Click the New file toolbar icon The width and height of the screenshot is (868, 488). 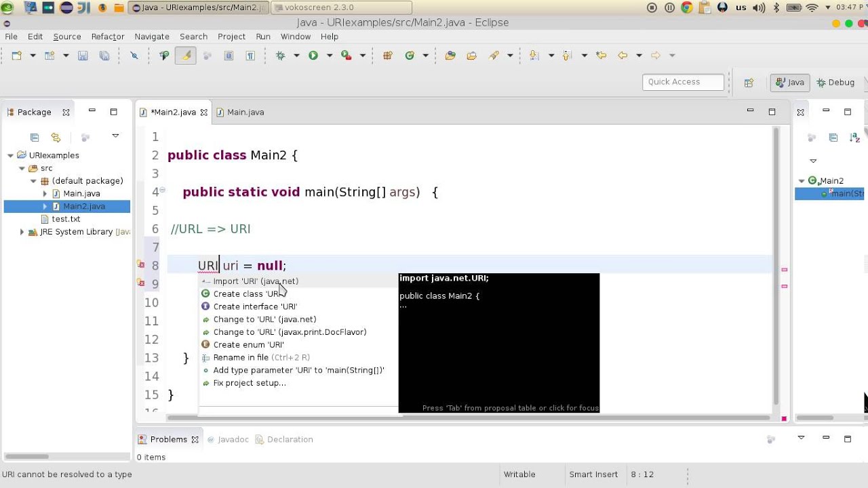point(17,56)
